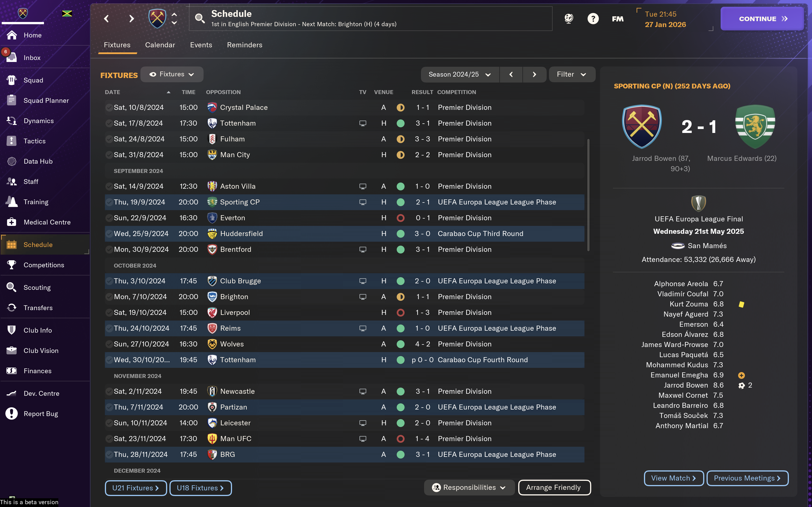Open Tactics from the sidebar
Image resolution: width=812 pixels, height=507 pixels.
(34, 141)
